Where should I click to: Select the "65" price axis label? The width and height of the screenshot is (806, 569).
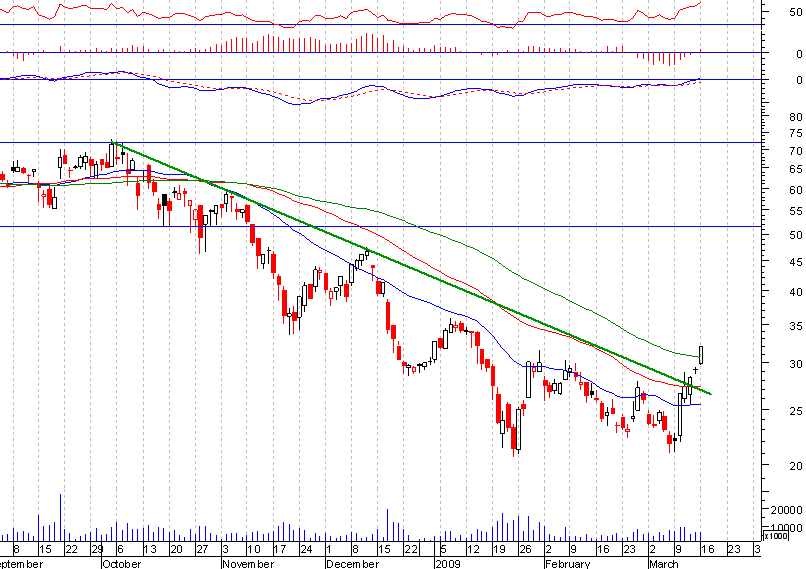tap(796, 169)
